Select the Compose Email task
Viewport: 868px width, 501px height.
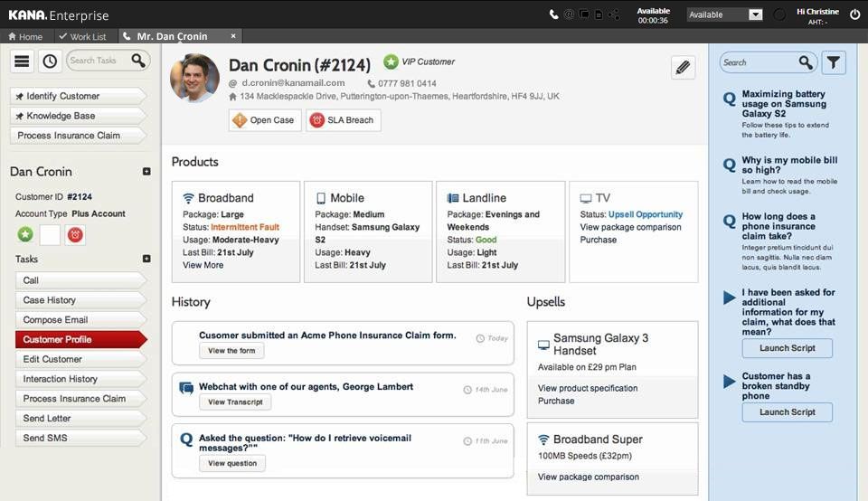point(80,320)
